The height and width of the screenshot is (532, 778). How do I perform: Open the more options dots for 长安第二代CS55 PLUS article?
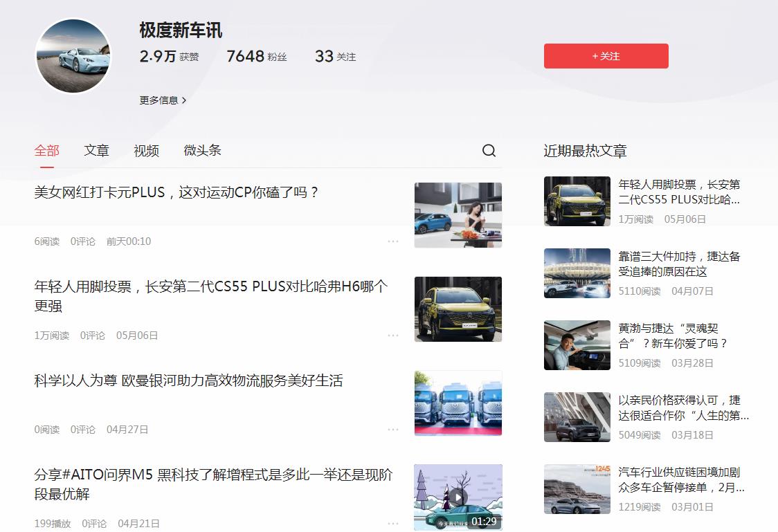point(393,336)
